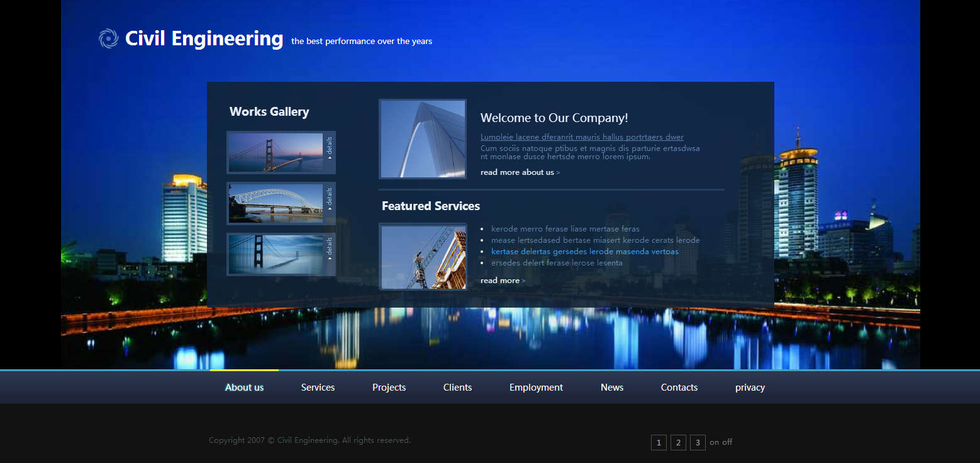Open the sunset Golden Gate bridge thumbnail

276,152
